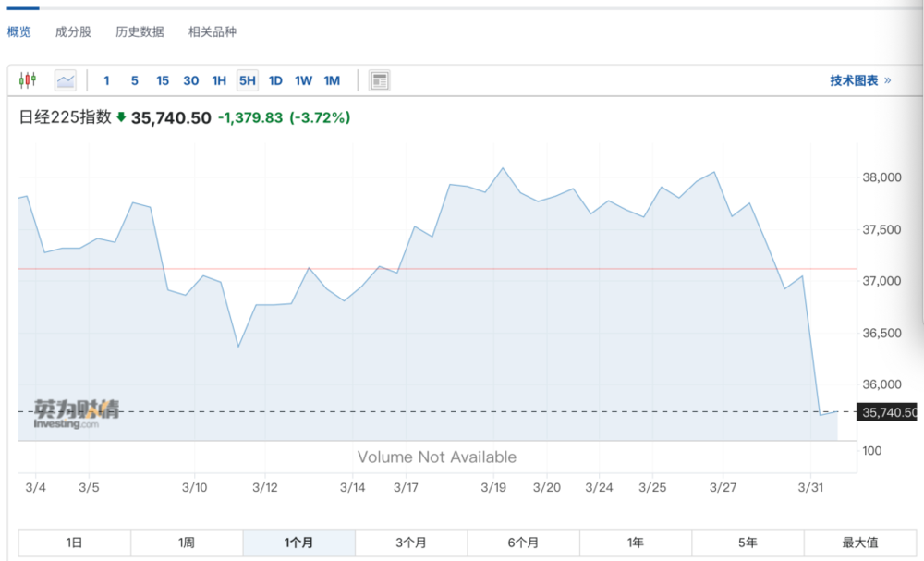The height and width of the screenshot is (561, 924).
Task: Select the area chart type icon
Action: tap(66, 80)
